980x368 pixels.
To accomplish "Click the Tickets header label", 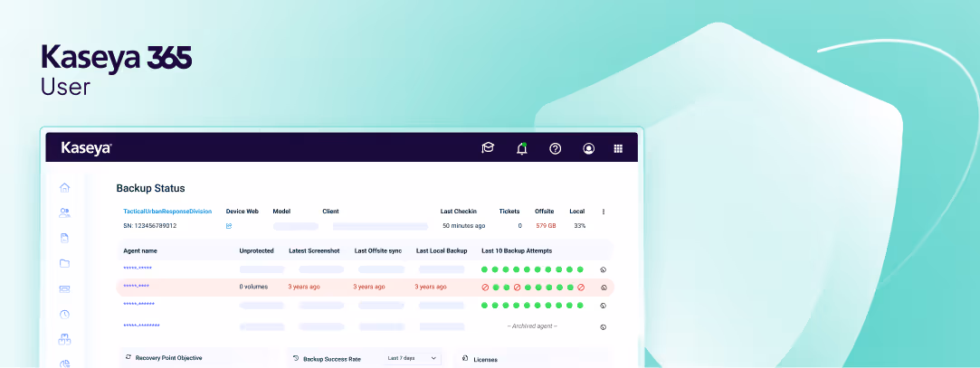I will coord(509,212).
